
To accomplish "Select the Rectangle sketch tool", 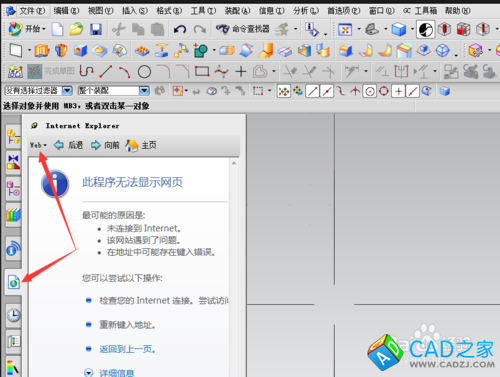I will coord(202,71).
